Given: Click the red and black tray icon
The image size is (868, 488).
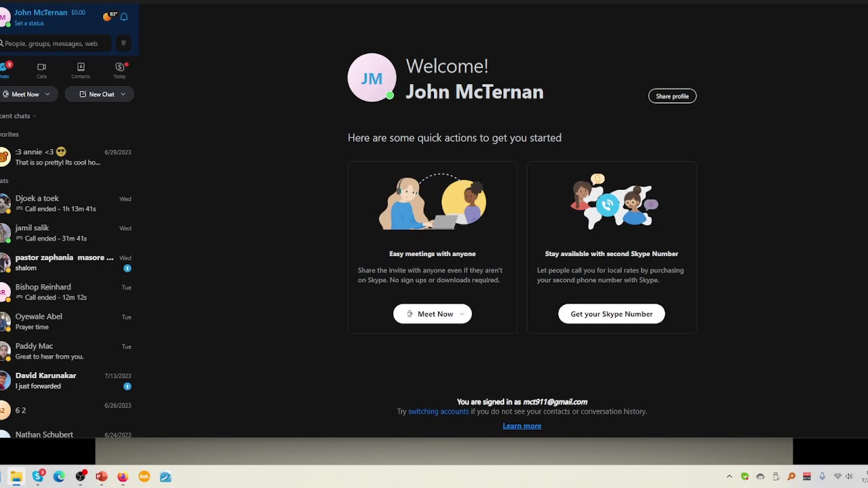Looking at the screenshot, I should 807,476.
